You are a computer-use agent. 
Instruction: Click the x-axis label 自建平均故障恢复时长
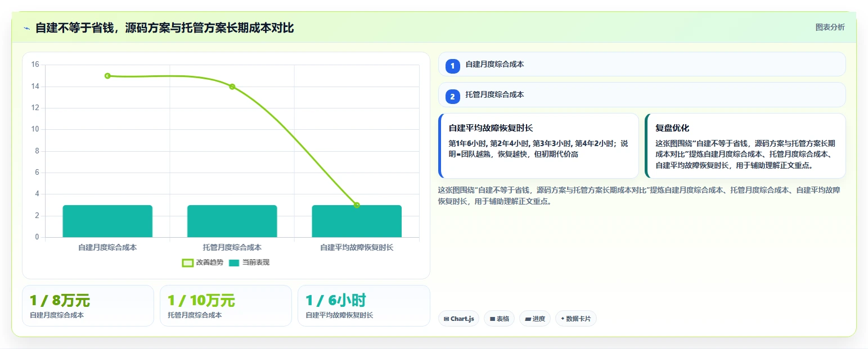357,247
